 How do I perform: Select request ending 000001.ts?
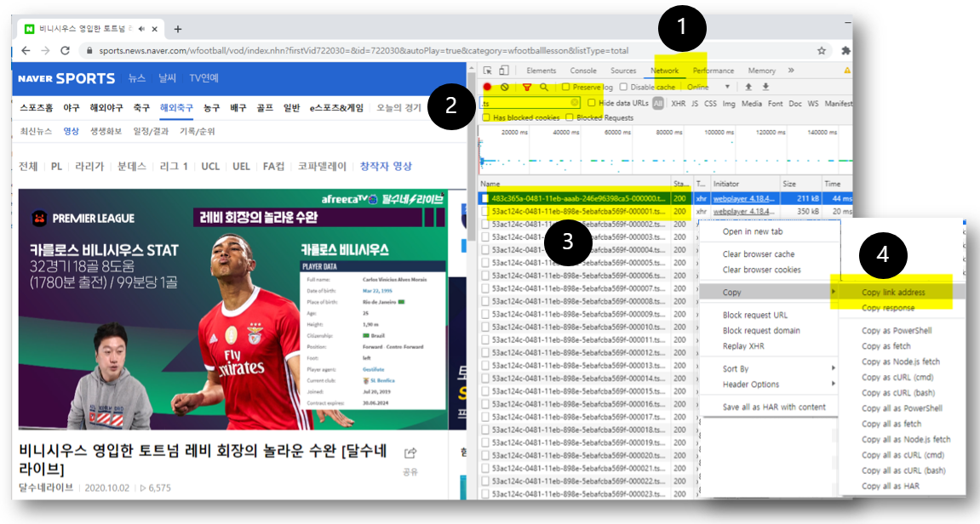pos(575,212)
